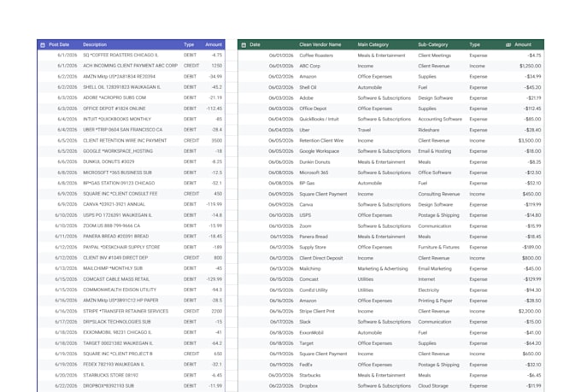The image size is (581, 392).
Task: Select the Post Date column header
Action: [x=59, y=44]
